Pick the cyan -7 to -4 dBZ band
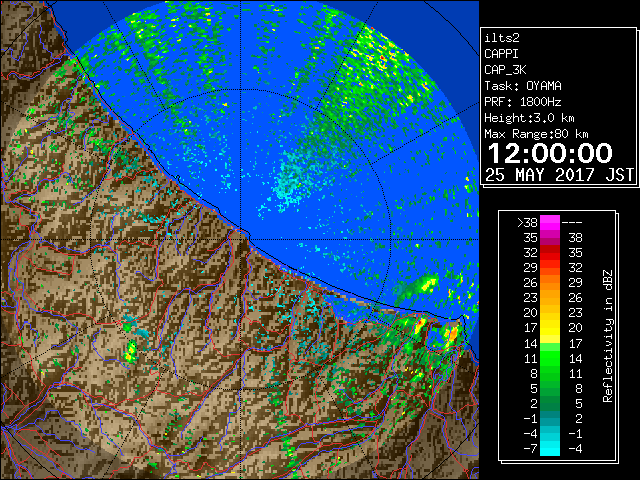The image size is (640, 480). click(550, 449)
